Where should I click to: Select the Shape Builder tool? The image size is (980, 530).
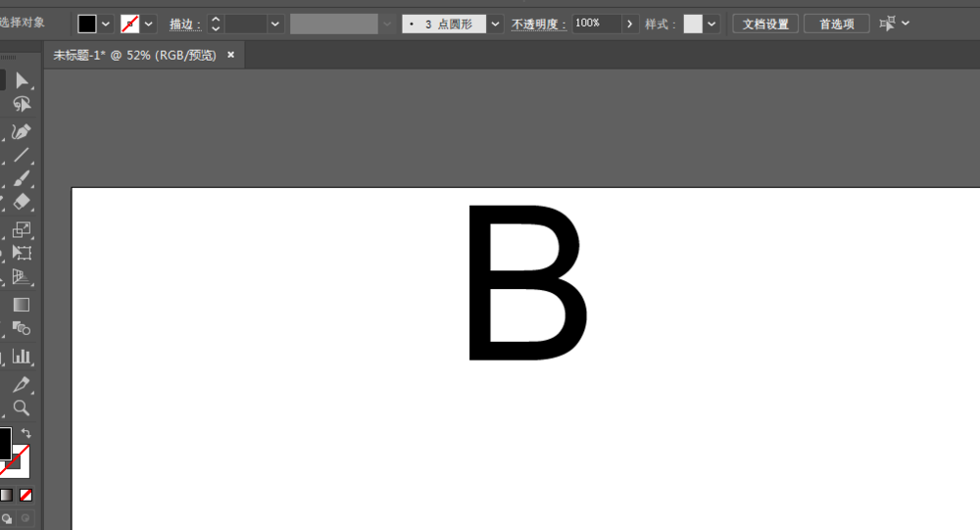coord(22,328)
